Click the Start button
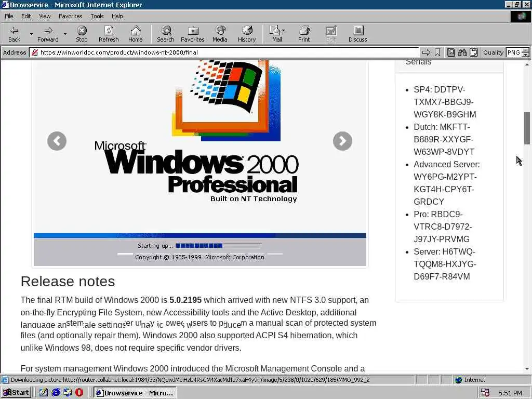 pyautogui.click(x=16, y=393)
